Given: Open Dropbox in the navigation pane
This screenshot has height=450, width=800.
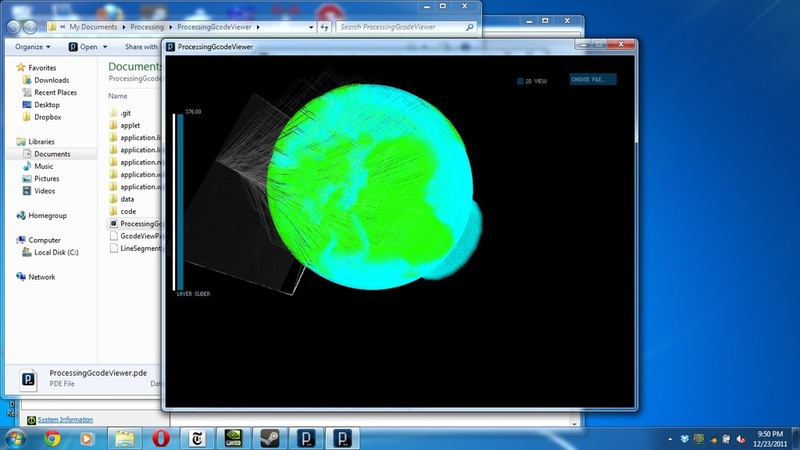Looking at the screenshot, I should click(47, 117).
